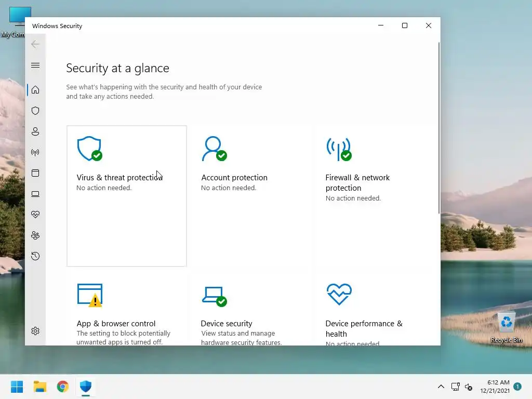Click the Virus & threat protection shield tile icon
Image resolution: width=532 pixels, height=399 pixels.
pos(89,149)
